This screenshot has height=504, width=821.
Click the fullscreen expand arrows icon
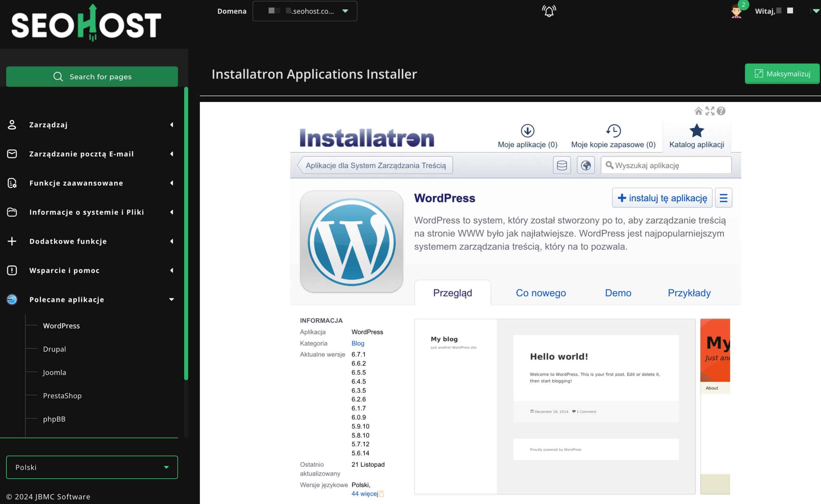pyautogui.click(x=710, y=111)
